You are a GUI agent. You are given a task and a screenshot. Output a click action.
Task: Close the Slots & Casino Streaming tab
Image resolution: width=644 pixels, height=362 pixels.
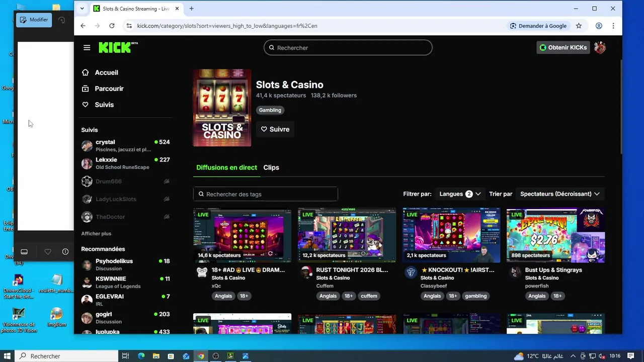[x=177, y=9]
